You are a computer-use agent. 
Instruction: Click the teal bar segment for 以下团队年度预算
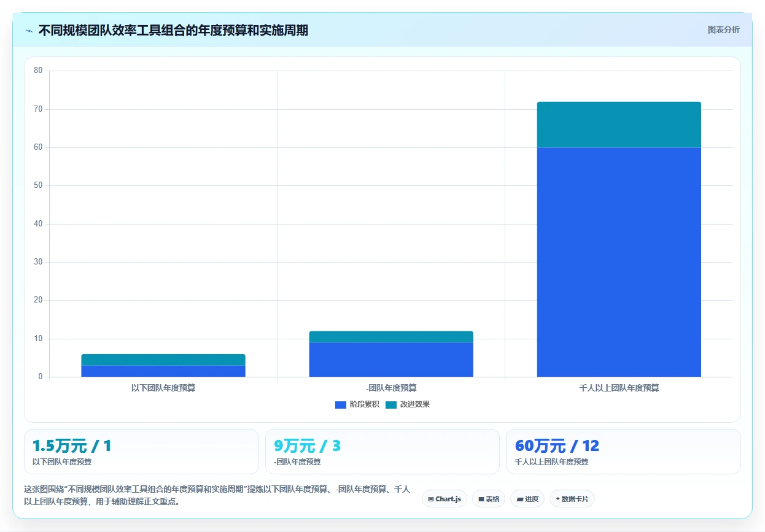[x=163, y=360]
